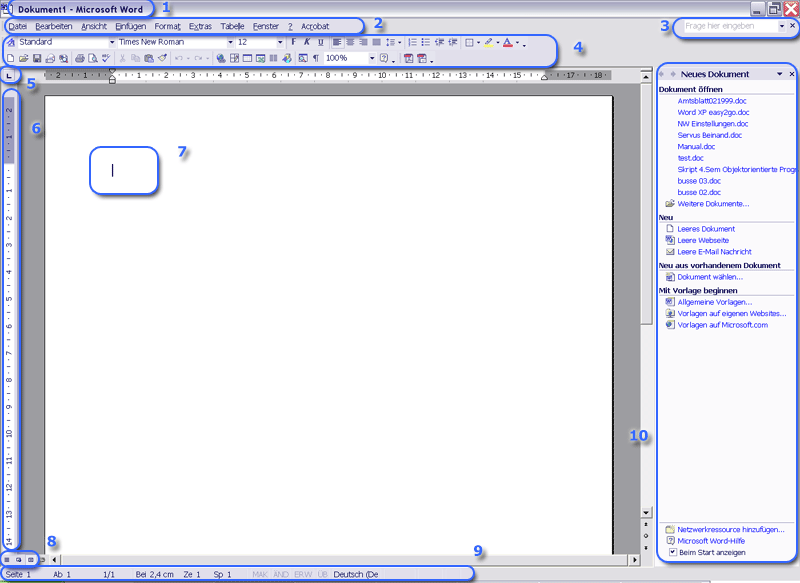Run spelling and grammar check
The width and height of the screenshot is (800, 583).
pos(106,58)
